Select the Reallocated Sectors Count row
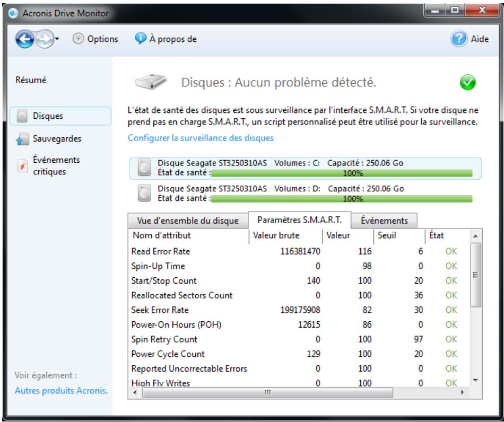The height and width of the screenshot is (422, 504). point(299,295)
